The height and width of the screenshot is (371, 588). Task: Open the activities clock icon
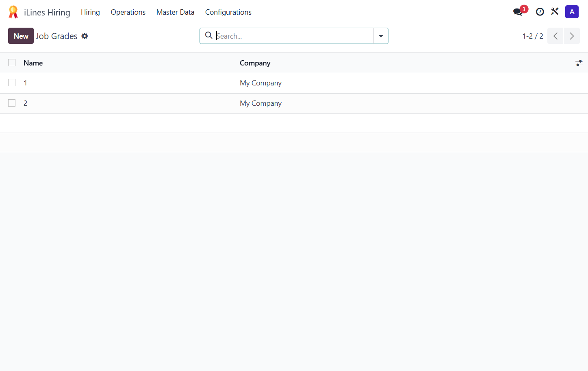pos(540,12)
